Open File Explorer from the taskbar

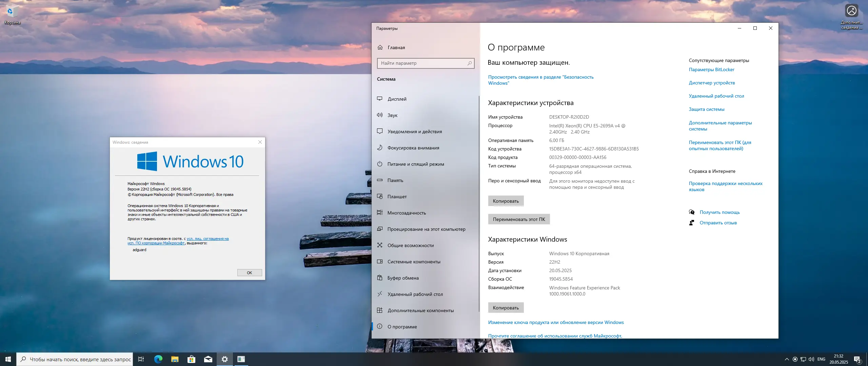175,359
